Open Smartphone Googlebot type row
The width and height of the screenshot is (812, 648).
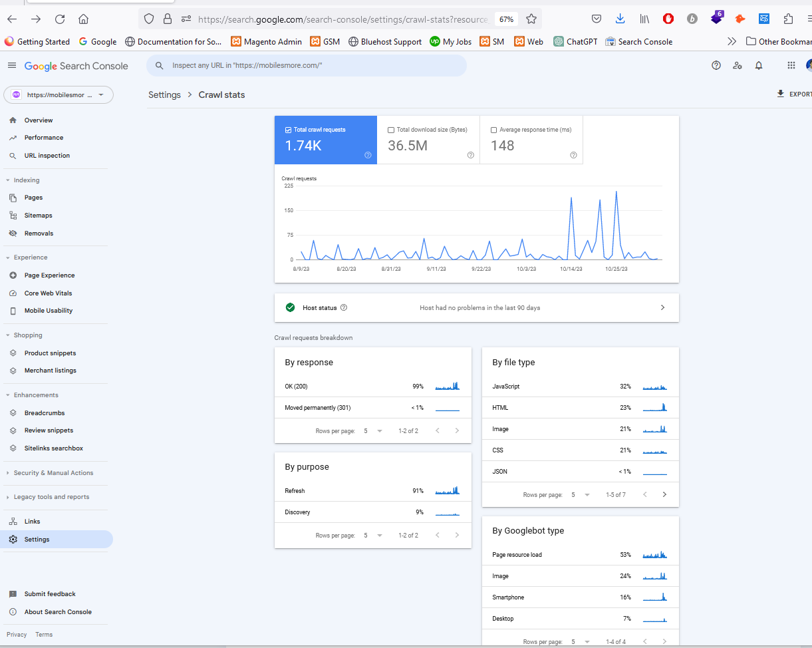click(580, 597)
